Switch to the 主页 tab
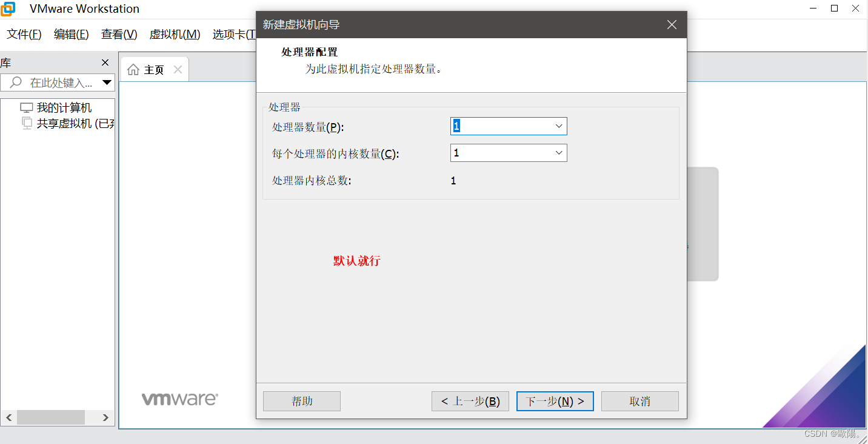The image size is (868, 444). pos(154,70)
